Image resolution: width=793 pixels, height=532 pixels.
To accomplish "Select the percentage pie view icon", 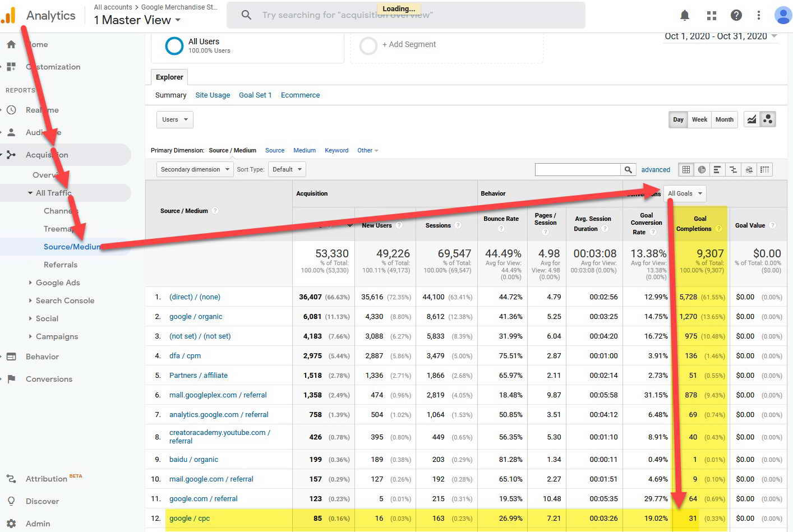I will click(x=702, y=169).
